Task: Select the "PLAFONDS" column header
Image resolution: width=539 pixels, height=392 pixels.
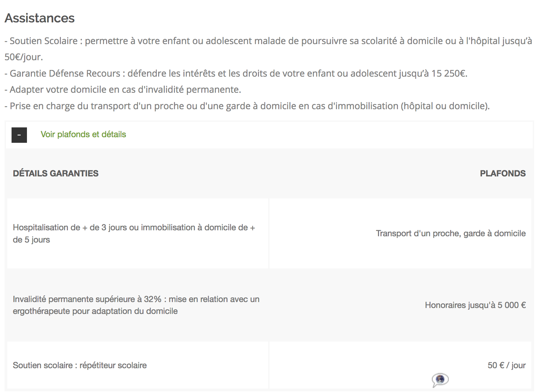Action: pos(503,173)
